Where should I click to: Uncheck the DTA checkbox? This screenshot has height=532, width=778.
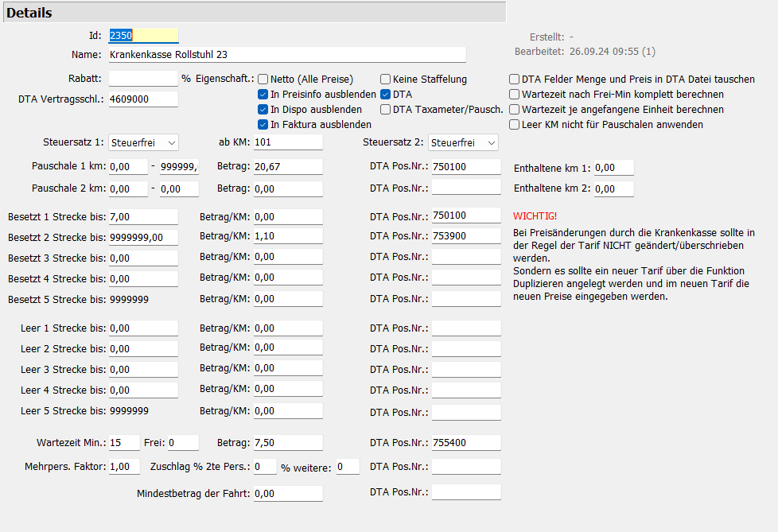pos(386,95)
